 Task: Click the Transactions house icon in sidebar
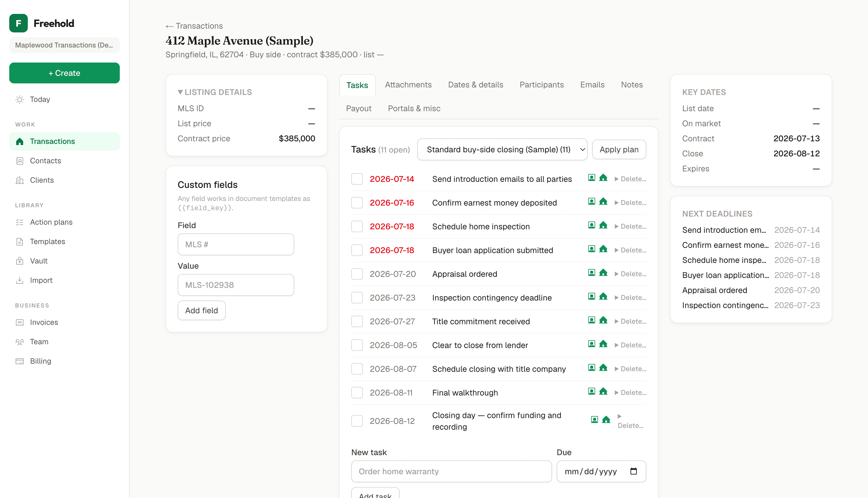(20, 142)
